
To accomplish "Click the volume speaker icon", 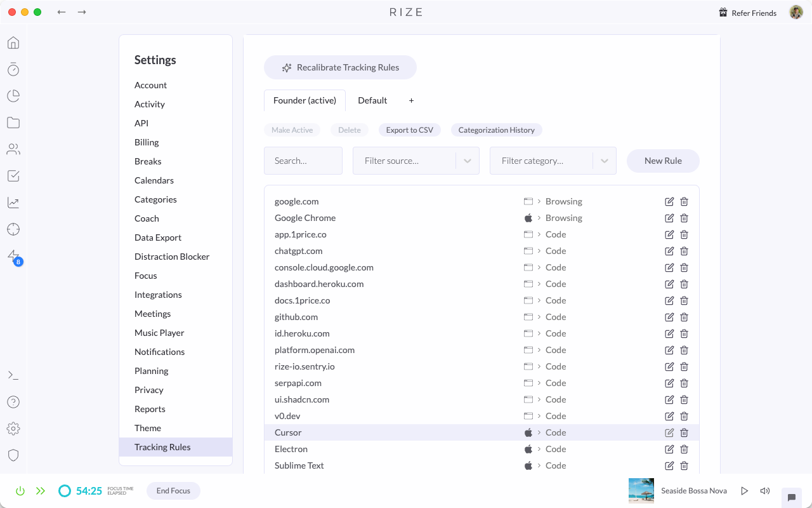I will coord(765,491).
